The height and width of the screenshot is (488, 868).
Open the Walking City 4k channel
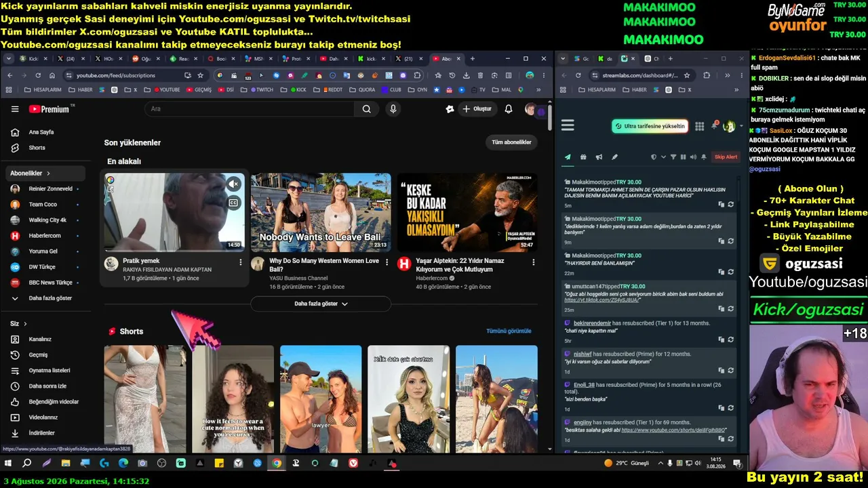click(45, 220)
